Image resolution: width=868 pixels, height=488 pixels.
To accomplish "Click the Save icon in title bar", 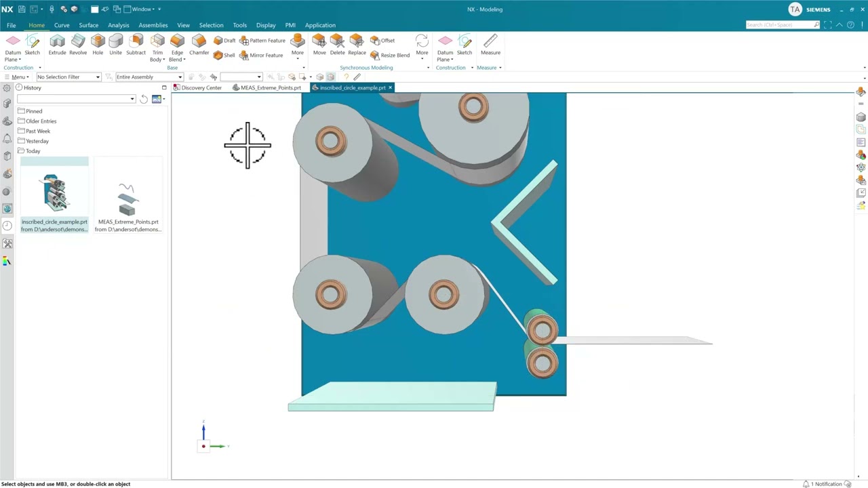I will pos(22,9).
